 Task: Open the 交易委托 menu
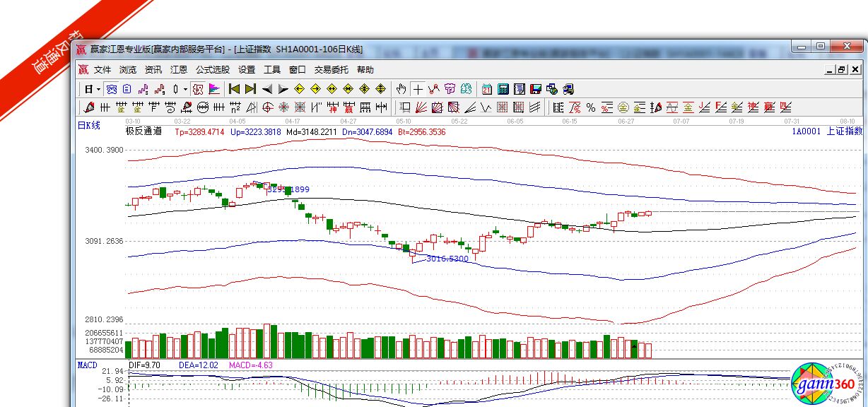(x=332, y=70)
